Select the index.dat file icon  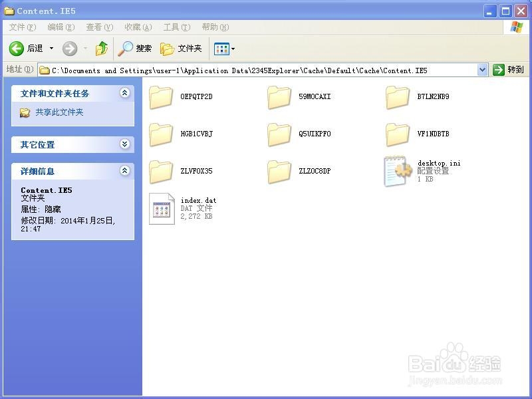point(162,209)
